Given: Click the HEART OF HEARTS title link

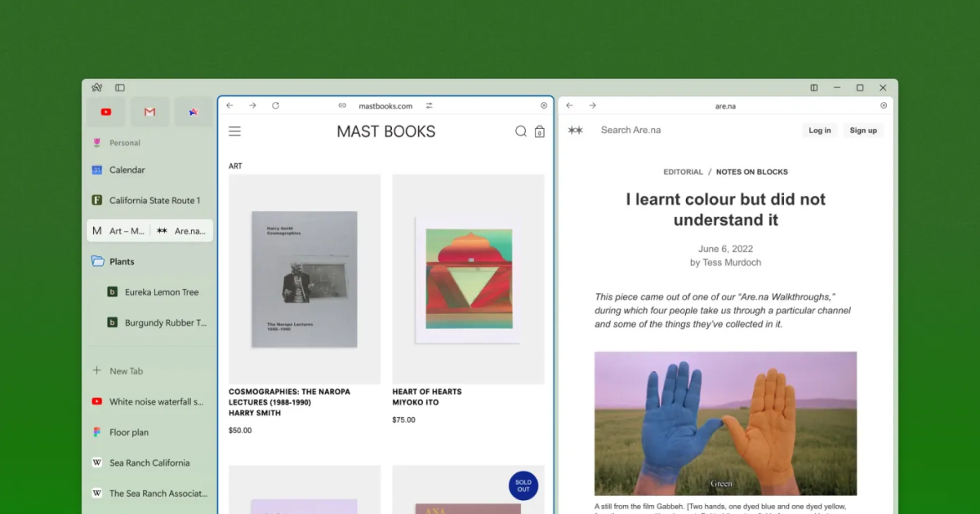Looking at the screenshot, I should click(427, 392).
